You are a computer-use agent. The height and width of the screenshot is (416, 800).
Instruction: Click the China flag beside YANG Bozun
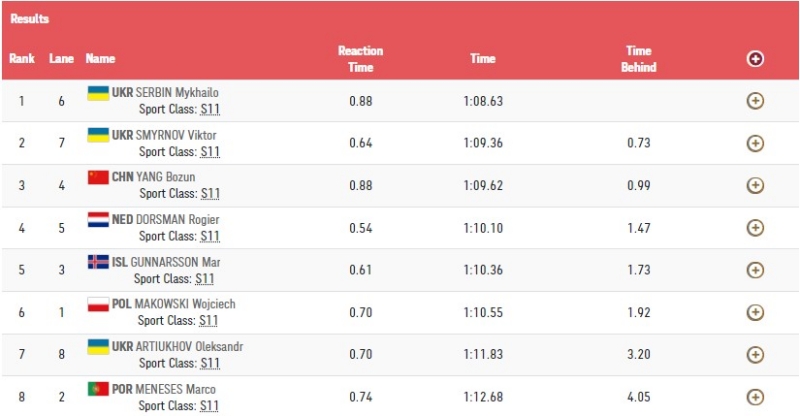coord(98,177)
